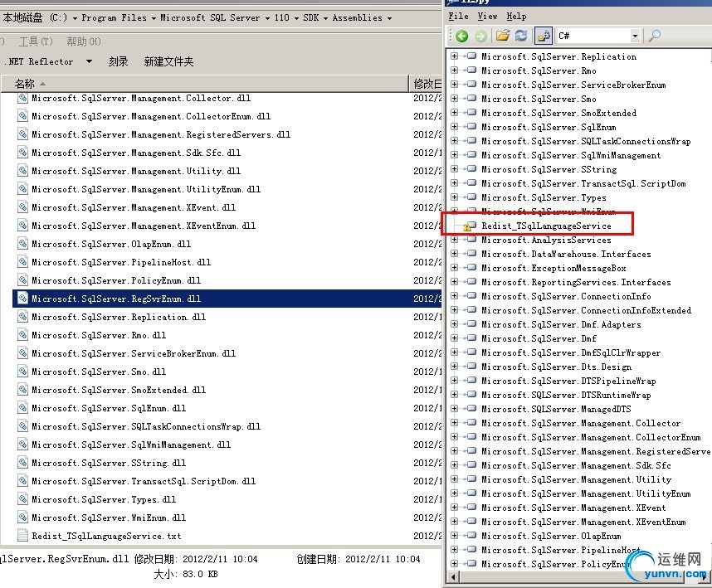Select Microsoft.SqlServer.PipelineHost.dll file
This screenshot has height=588, width=712.
click(121, 262)
